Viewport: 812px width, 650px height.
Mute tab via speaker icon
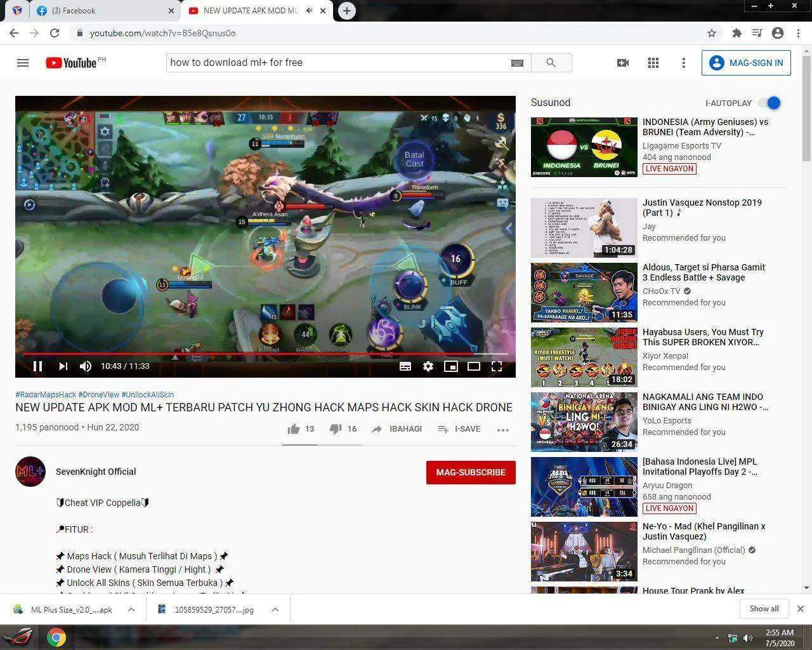click(309, 11)
